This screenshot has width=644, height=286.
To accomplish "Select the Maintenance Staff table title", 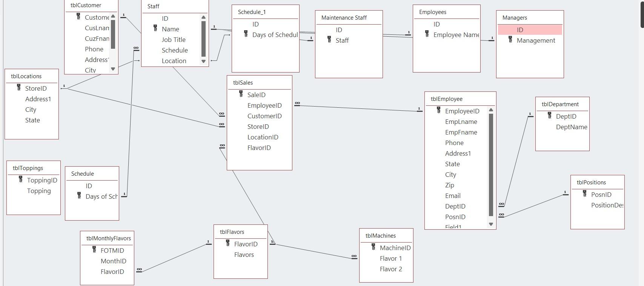I will [x=344, y=18].
